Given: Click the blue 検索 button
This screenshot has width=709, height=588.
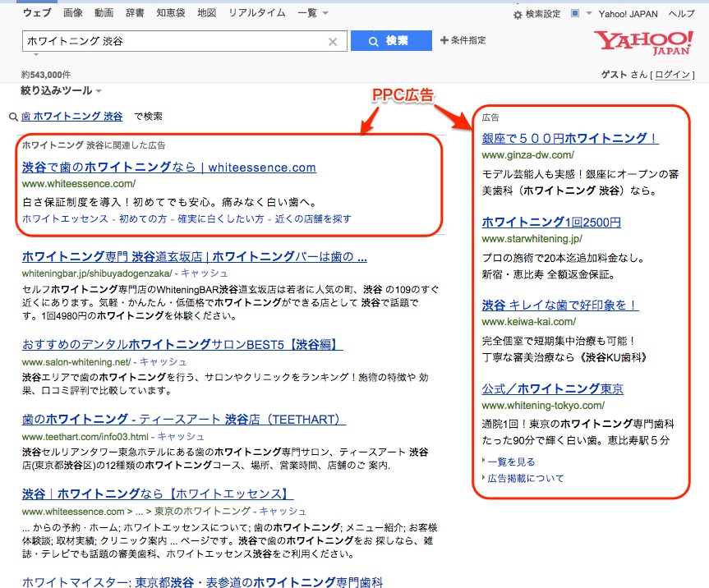Looking at the screenshot, I should coord(391,41).
